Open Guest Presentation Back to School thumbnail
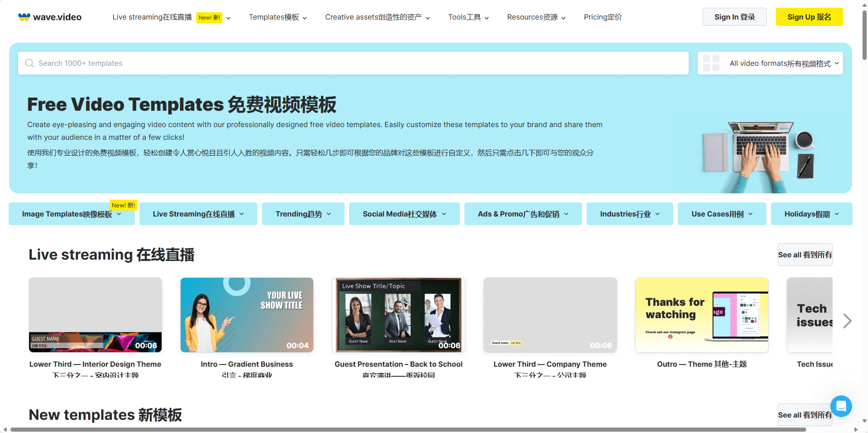 coord(399,315)
